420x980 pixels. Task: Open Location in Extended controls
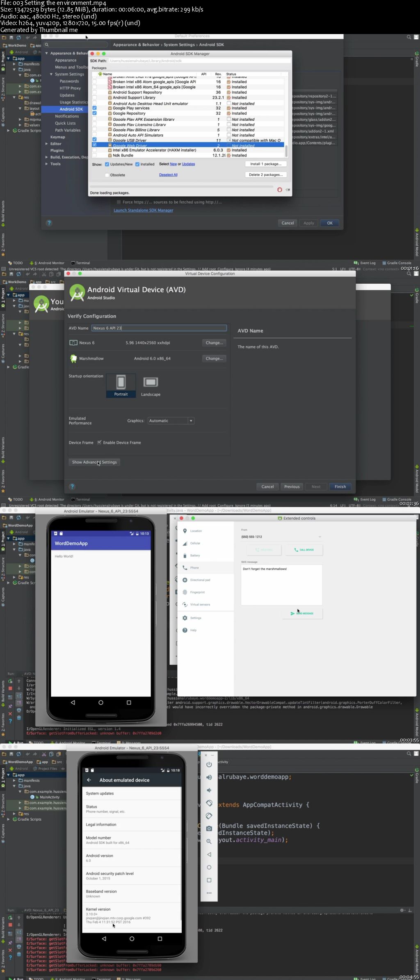click(x=205, y=531)
